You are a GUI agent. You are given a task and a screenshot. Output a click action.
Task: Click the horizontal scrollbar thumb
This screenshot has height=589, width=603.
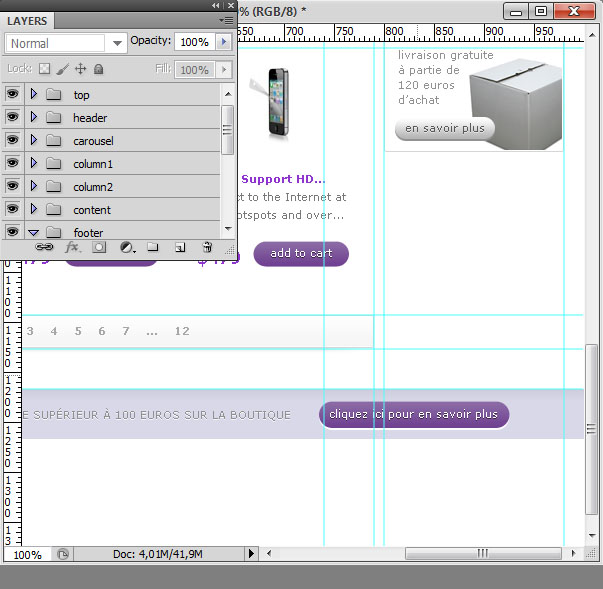coord(483,554)
